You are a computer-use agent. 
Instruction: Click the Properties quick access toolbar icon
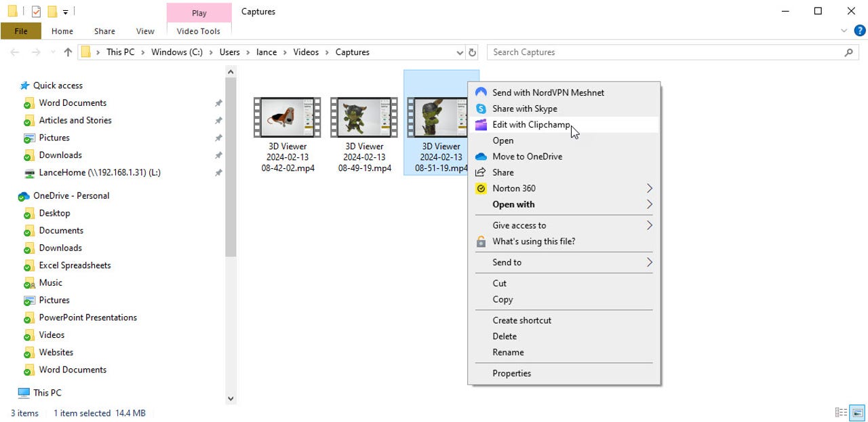tap(36, 11)
